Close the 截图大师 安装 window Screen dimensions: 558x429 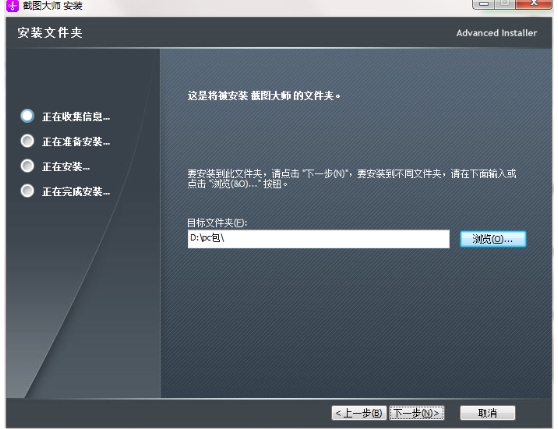click(534, 4)
